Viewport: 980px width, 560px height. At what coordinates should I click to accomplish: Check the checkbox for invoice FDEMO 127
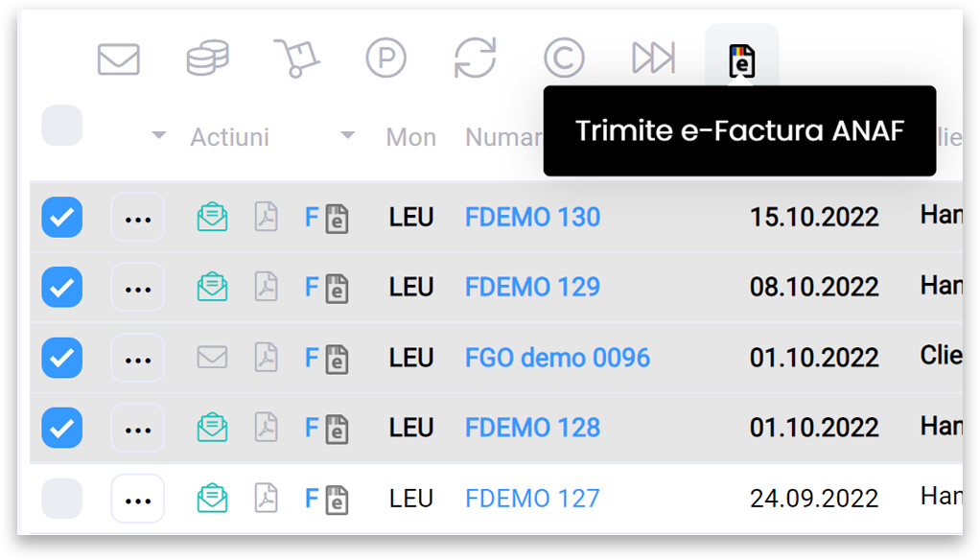tap(61, 498)
